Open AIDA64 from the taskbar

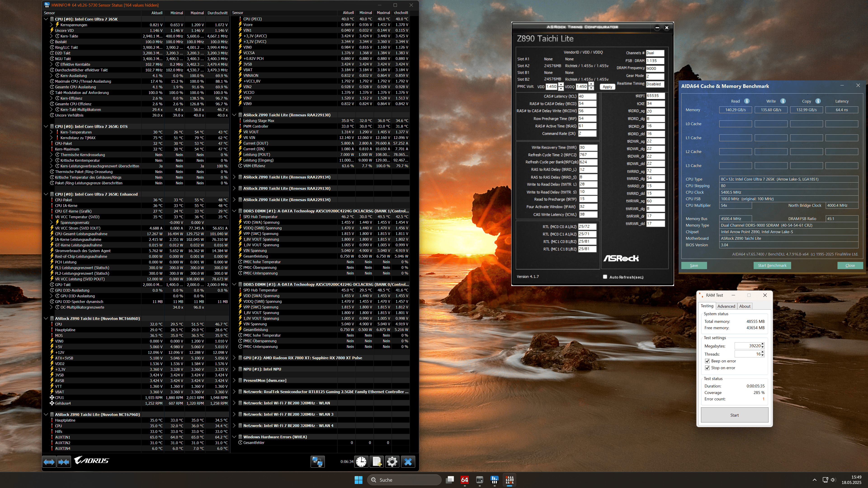coord(465,480)
